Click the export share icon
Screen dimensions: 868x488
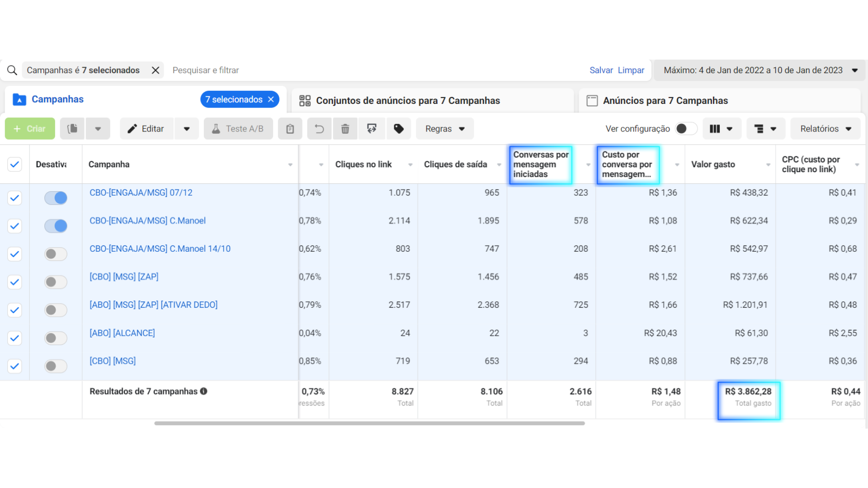[372, 129]
